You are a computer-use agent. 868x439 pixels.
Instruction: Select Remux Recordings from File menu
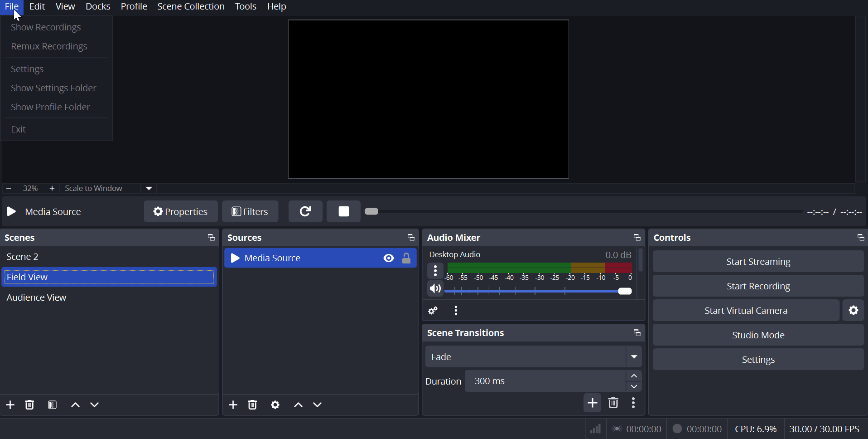pyautogui.click(x=49, y=47)
